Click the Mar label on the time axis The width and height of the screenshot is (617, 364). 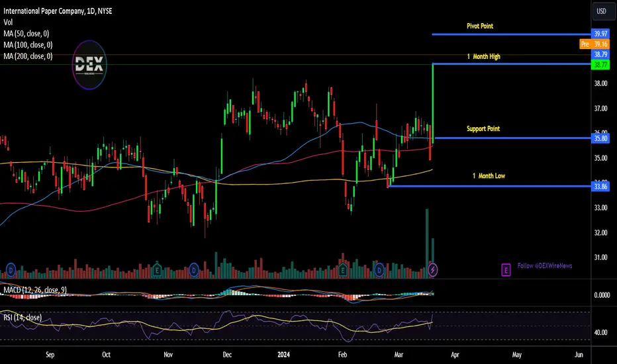399,355
